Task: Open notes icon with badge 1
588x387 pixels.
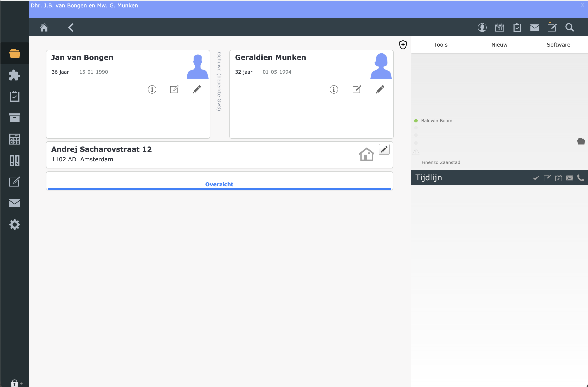Action: coord(552,27)
